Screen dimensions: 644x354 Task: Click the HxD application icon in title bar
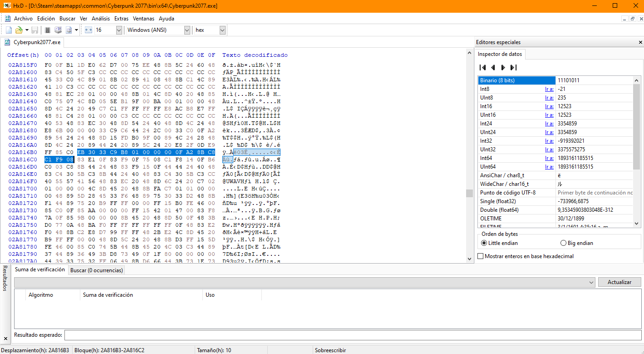[7, 6]
